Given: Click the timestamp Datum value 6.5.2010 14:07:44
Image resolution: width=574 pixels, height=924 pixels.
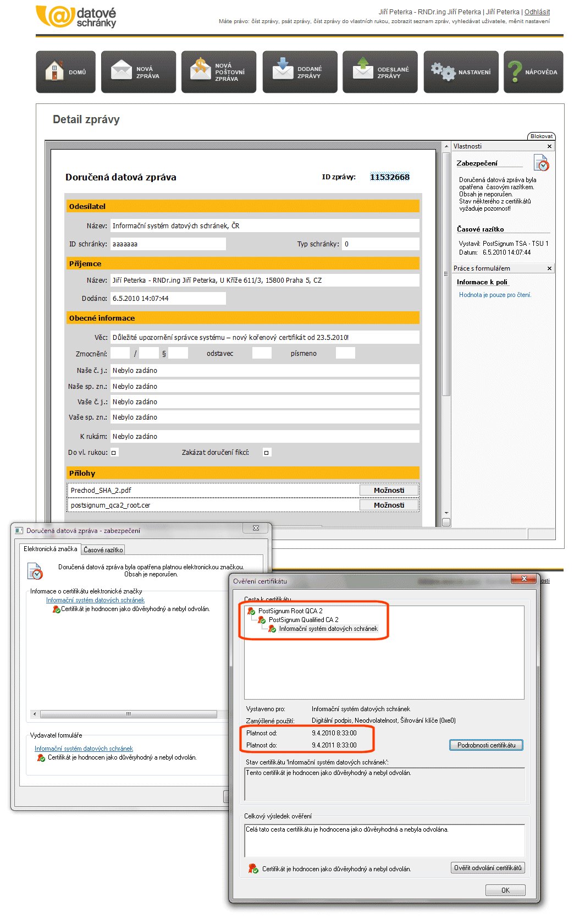Looking at the screenshot, I should [x=507, y=253].
